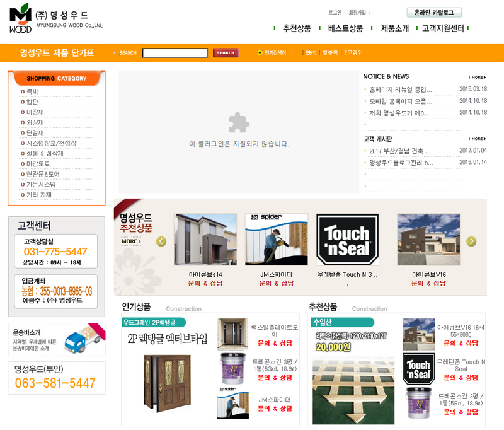Open the 아이큐브V16 16*4 thumbnail in 추천상품

(x=418, y=335)
